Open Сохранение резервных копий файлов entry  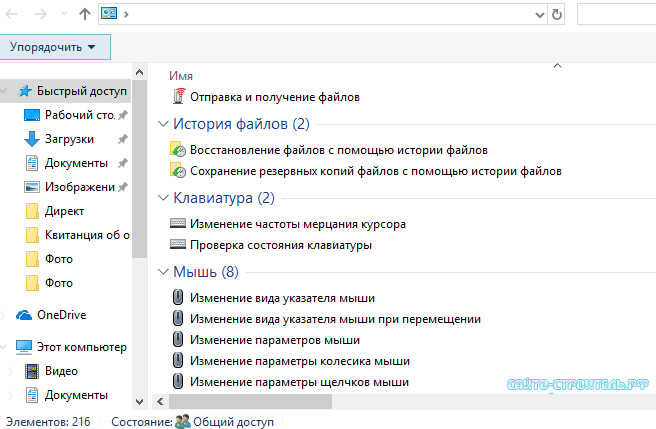[x=376, y=171]
